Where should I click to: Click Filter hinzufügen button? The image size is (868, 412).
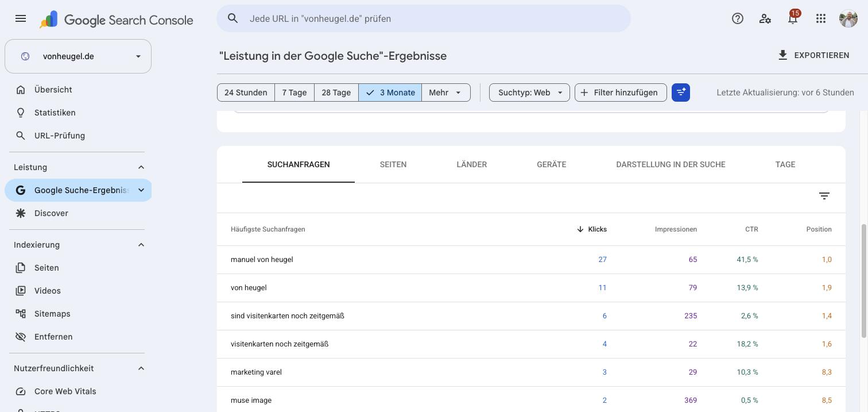coord(621,93)
